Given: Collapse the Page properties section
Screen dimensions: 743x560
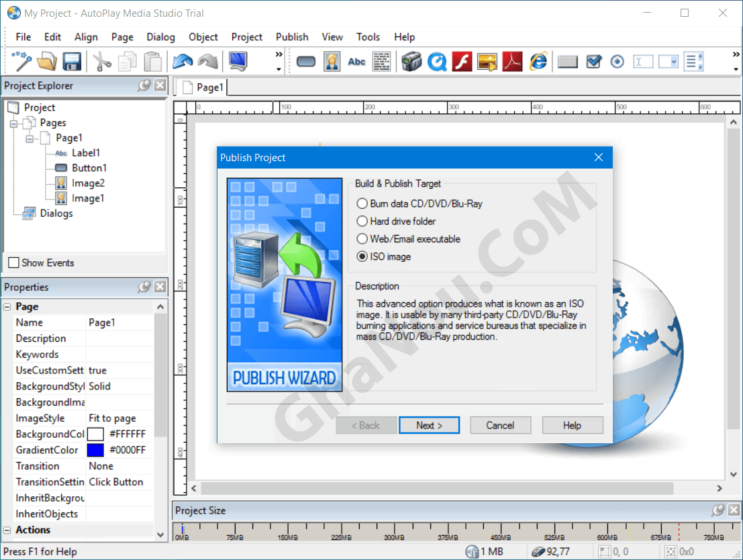Looking at the screenshot, I should point(7,307).
